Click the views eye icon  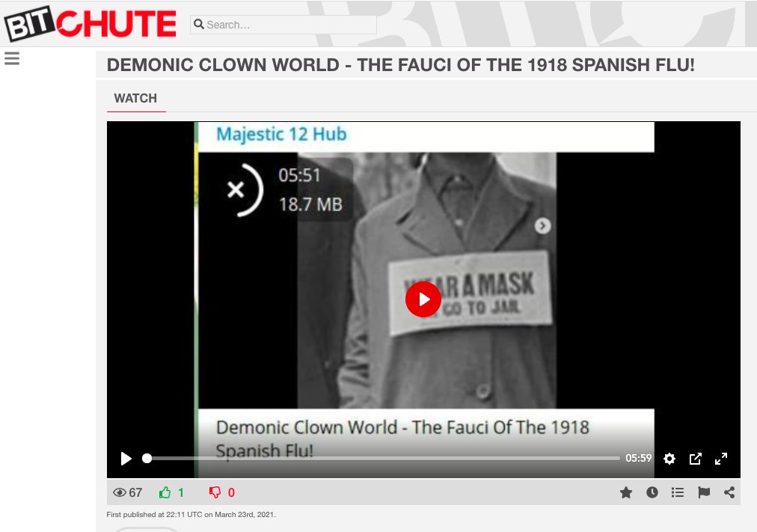(119, 492)
